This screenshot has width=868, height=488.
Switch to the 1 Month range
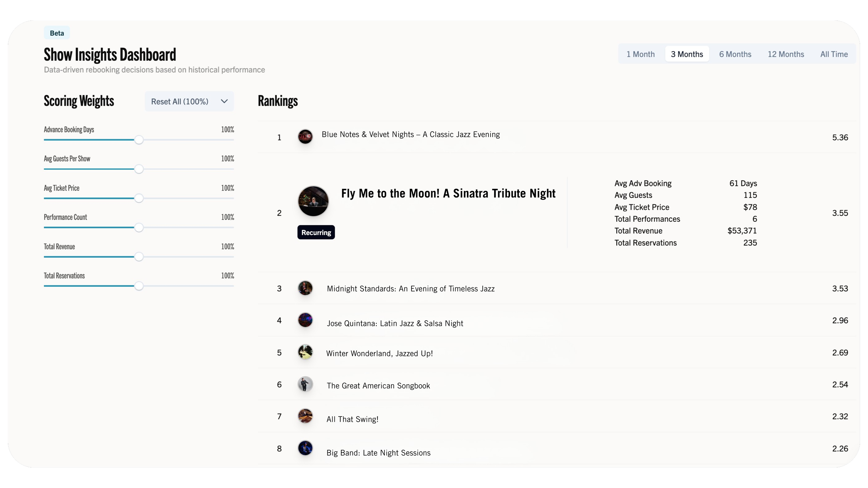[640, 54]
